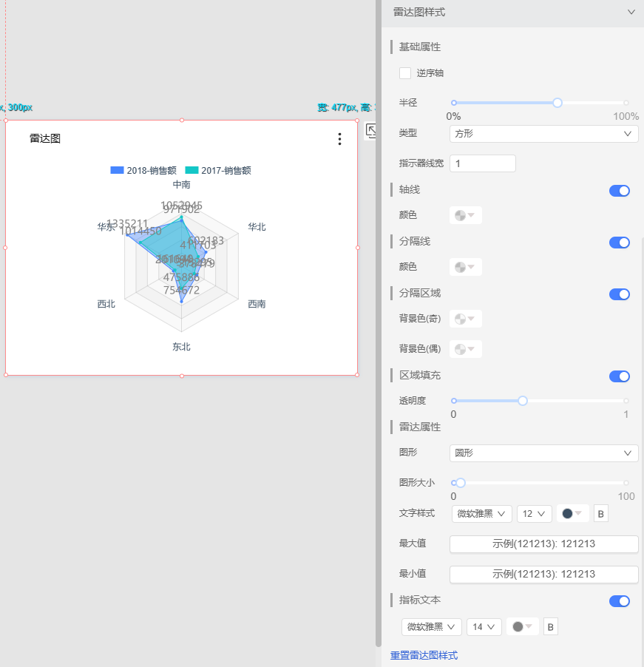Toggle bold for radar text style

coord(600,514)
